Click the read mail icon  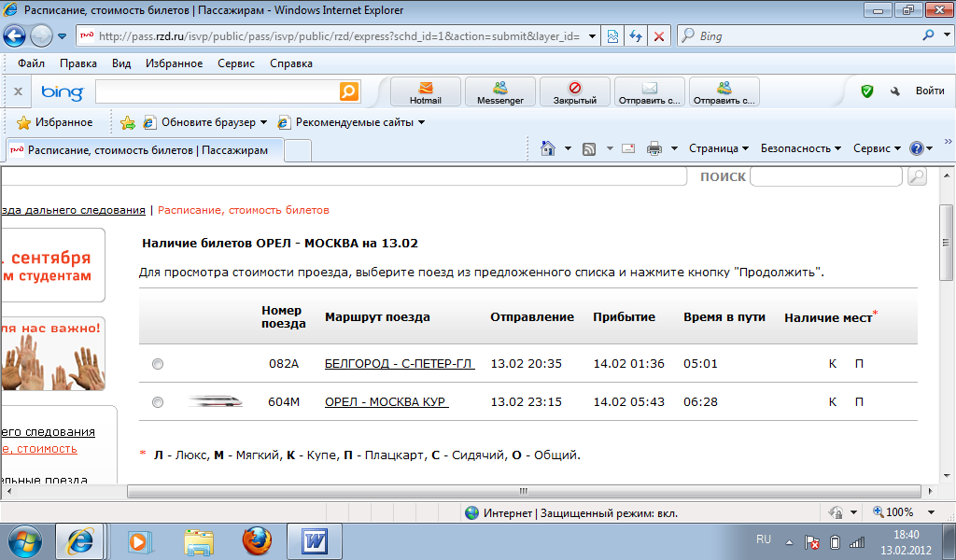628,148
